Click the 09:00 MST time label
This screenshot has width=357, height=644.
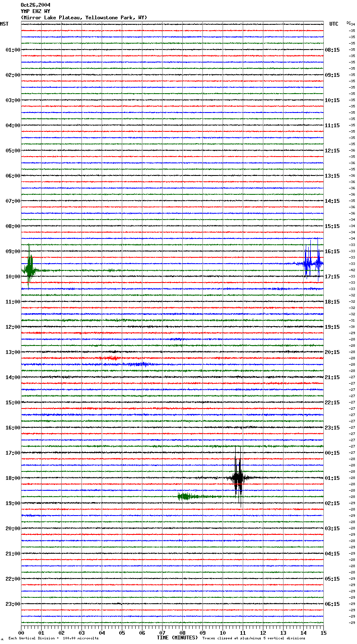(13, 251)
